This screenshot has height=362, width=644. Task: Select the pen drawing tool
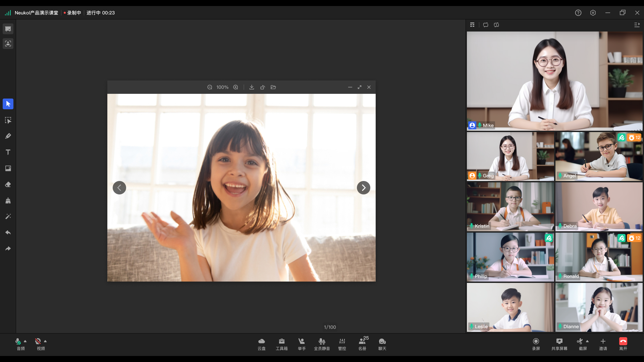pyautogui.click(x=8, y=136)
